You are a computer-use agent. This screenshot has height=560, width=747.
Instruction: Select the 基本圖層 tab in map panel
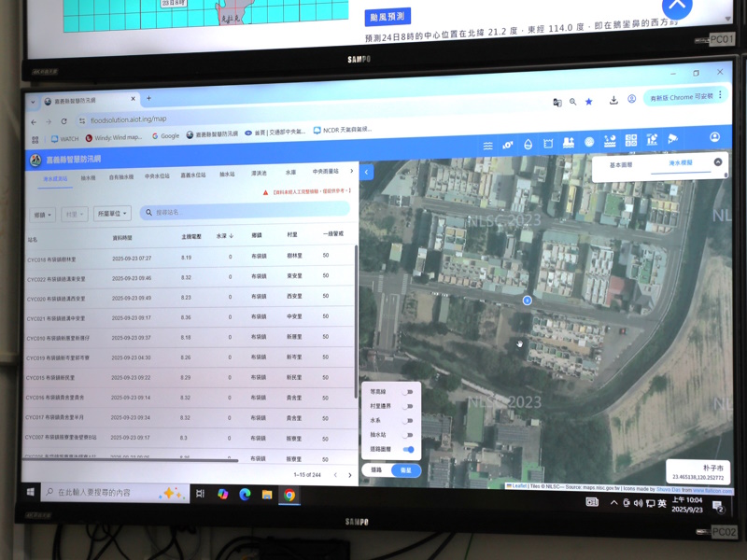tap(621, 165)
